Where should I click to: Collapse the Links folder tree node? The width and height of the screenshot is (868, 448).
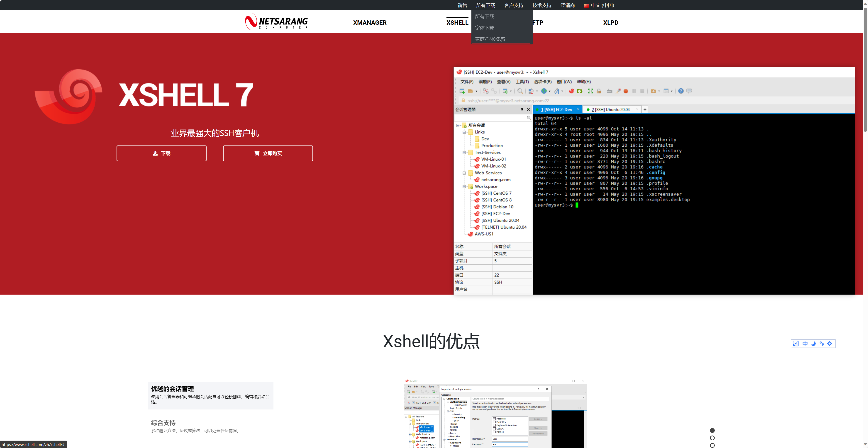pyautogui.click(x=464, y=132)
